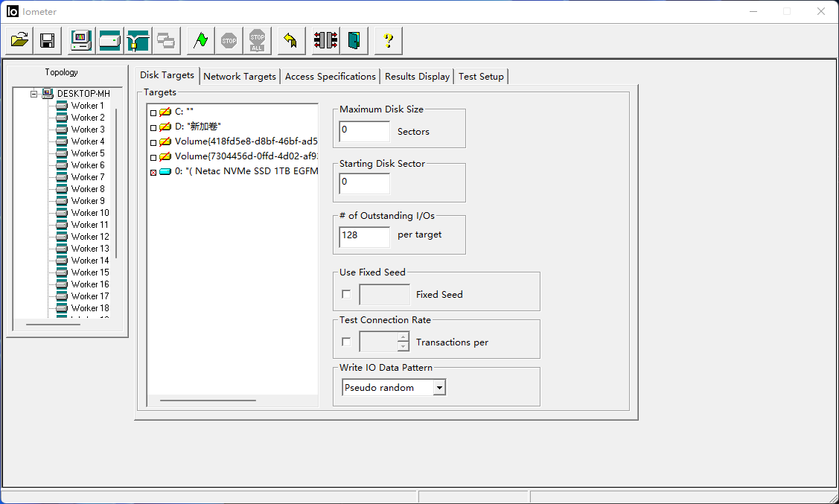The height and width of the screenshot is (504, 839).
Task: Enable Use Fixed Seed checkbox
Action: pos(346,294)
